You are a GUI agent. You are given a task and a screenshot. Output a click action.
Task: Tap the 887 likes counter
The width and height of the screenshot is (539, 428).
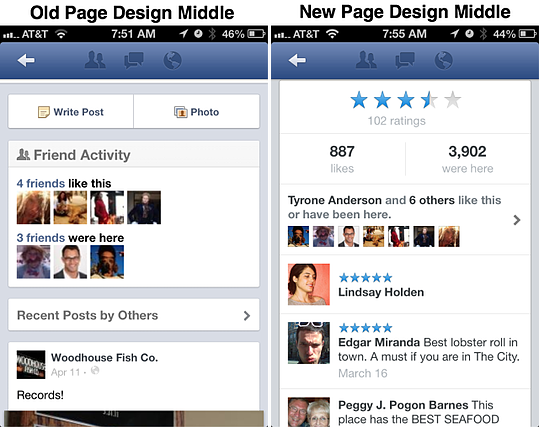[x=342, y=159]
